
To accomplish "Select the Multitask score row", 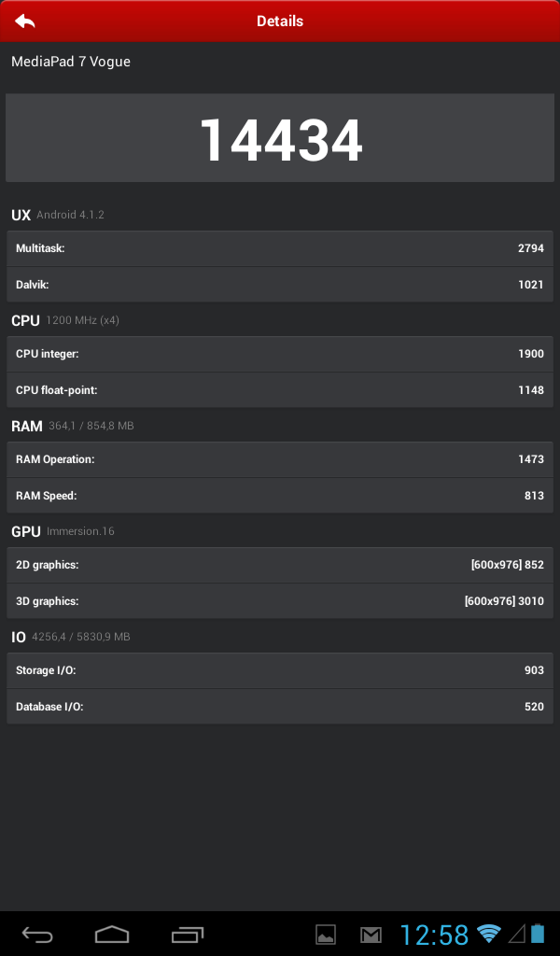I will (x=280, y=248).
